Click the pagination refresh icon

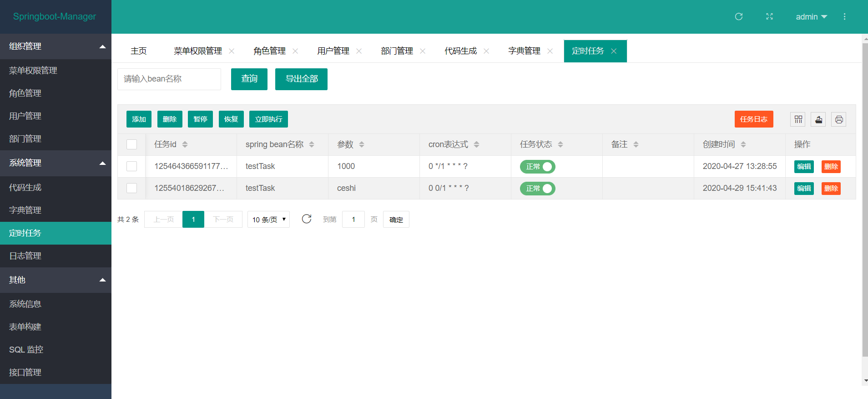tap(307, 219)
